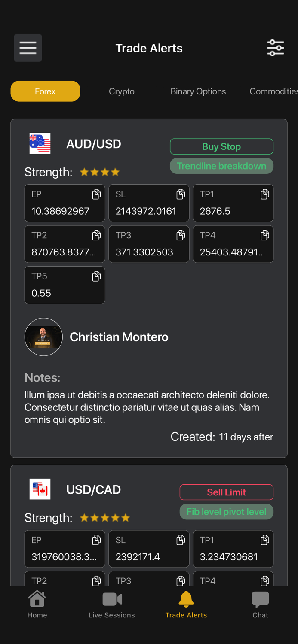Copy the AUD/USD TP1 value
Viewport: 298px width, 644px height.
[x=265, y=194]
